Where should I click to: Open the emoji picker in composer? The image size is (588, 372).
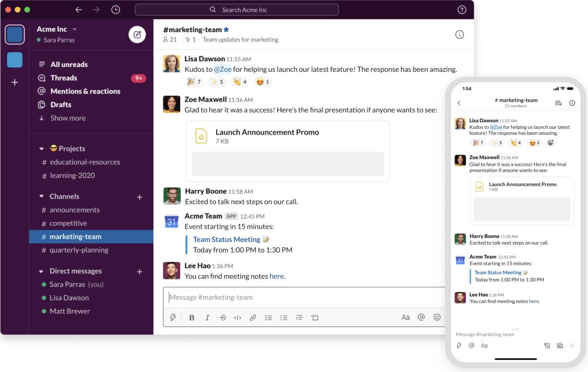coord(437,317)
